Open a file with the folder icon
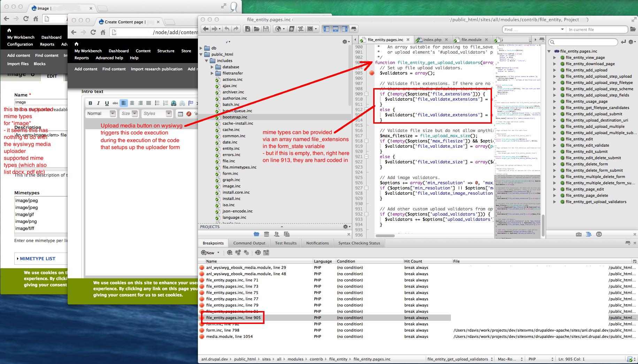 pyautogui.click(x=256, y=29)
